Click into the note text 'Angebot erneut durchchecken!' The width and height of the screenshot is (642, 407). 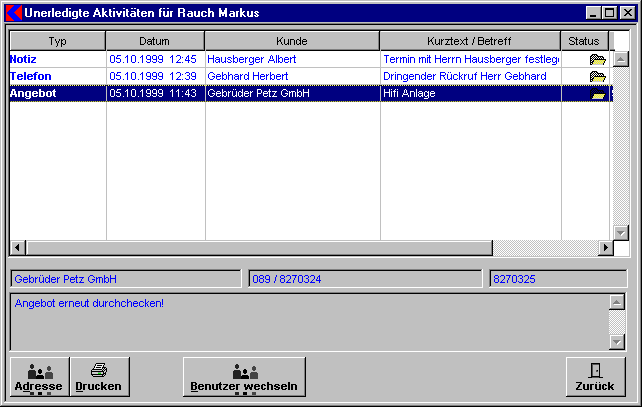tap(90, 303)
